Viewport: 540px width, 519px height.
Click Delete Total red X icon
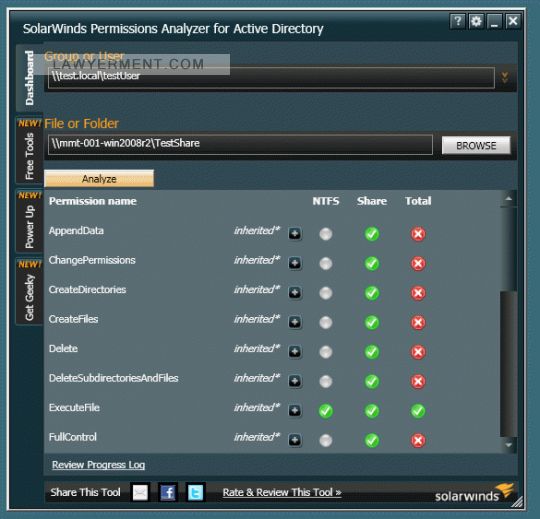point(418,352)
